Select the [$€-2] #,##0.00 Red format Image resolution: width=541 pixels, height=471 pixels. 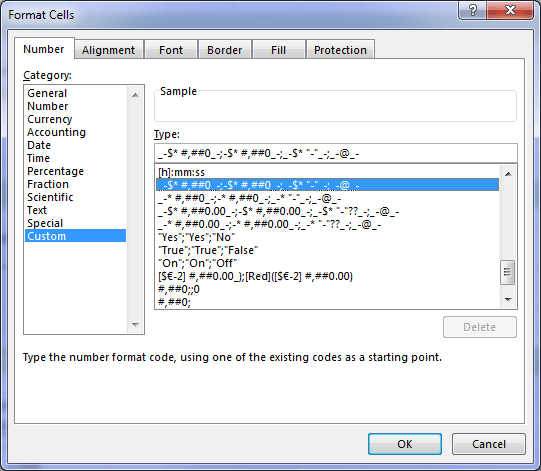click(327, 276)
